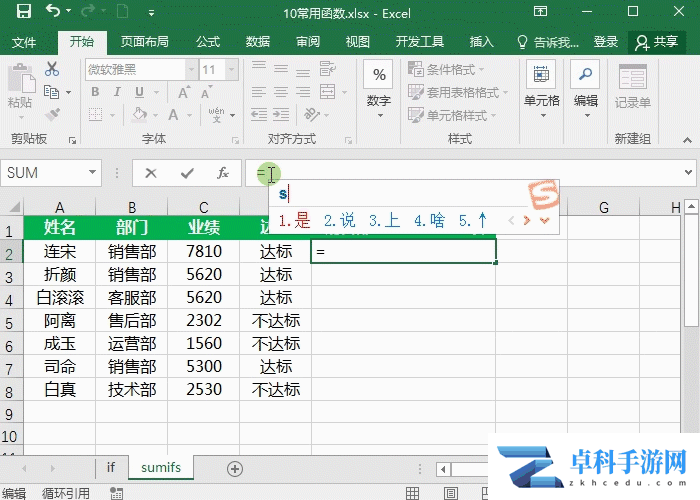The height and width of the screenshot is (500, 700).
Task: Select IME candidate 2.说
Action: point(339,220)
